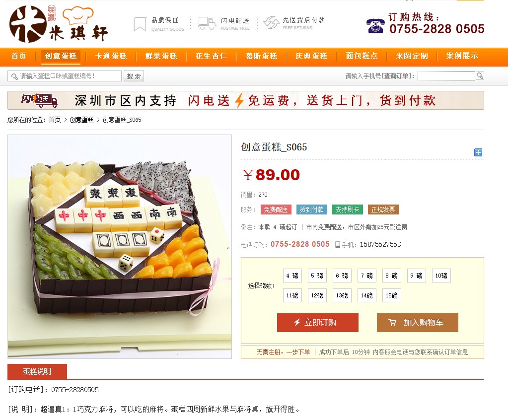Click the blue plus icon beside product title
The image size is (508, 420).
point(478,152)
